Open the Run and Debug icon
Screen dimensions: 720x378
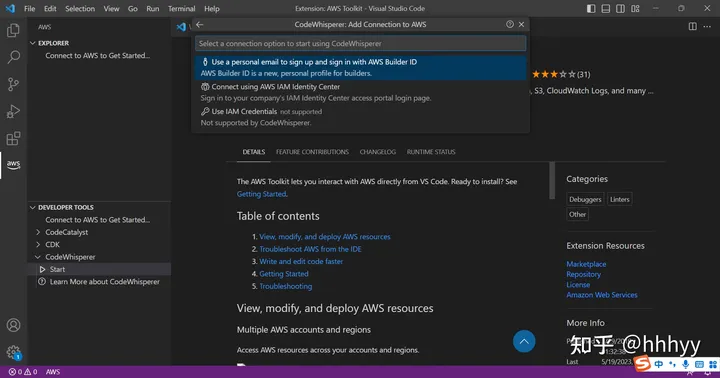tap(13, 111)
